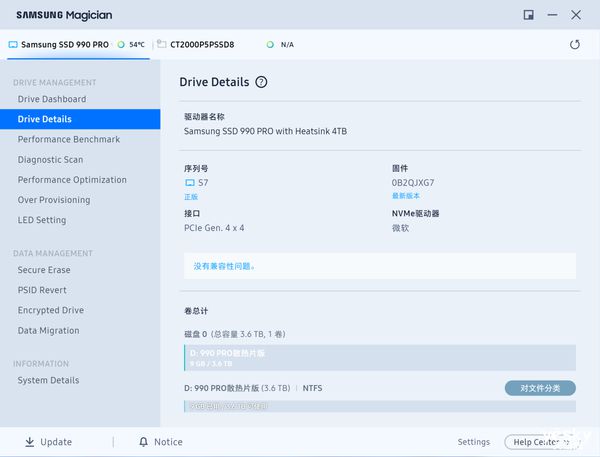Click the Update button in footer
Screen dimensions: 600x457
point(49,442)
